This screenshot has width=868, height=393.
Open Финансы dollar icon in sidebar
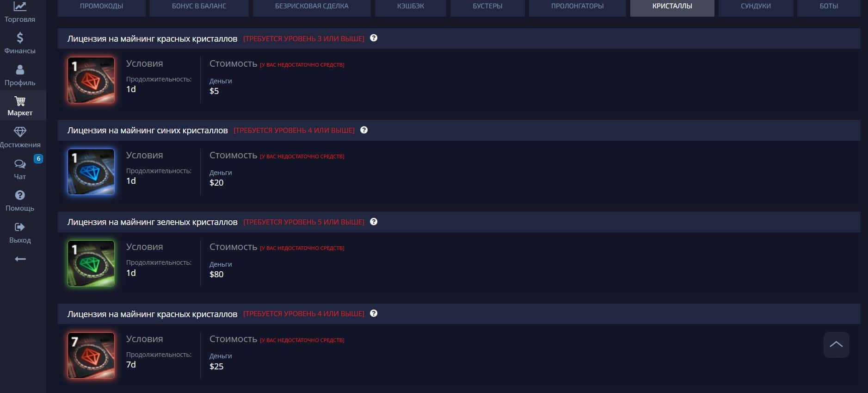tap(20, 37)
